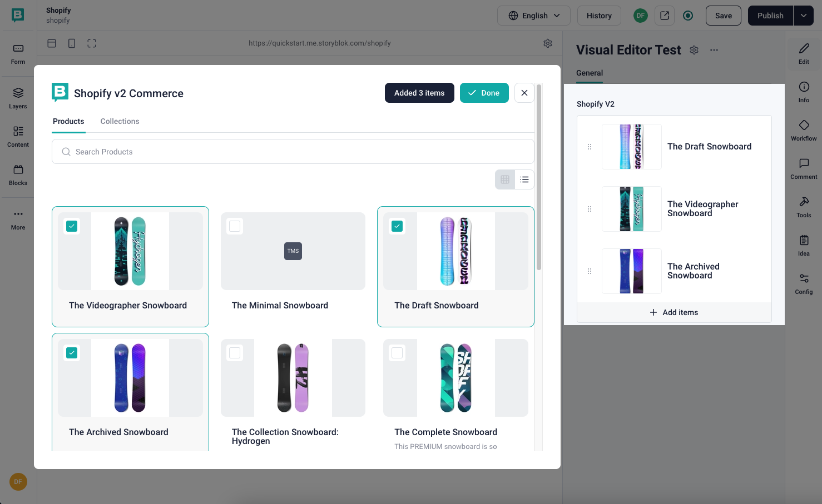
Task: Click the modal vertical scrollbar
Action: (538, 178)
